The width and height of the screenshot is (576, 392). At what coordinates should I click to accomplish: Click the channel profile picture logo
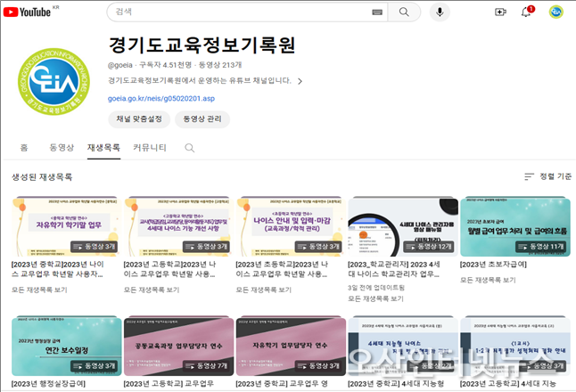pyautogui.click(x=53, y=81)
